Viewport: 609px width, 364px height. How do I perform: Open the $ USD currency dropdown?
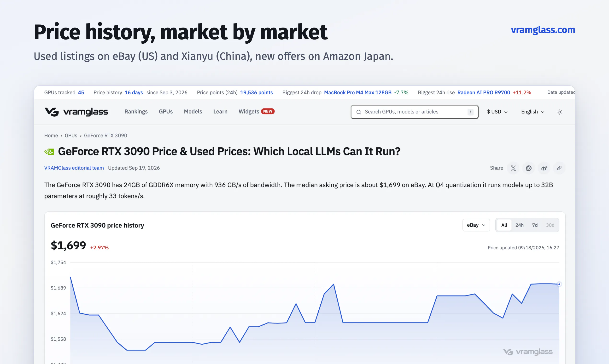[497, 112]
